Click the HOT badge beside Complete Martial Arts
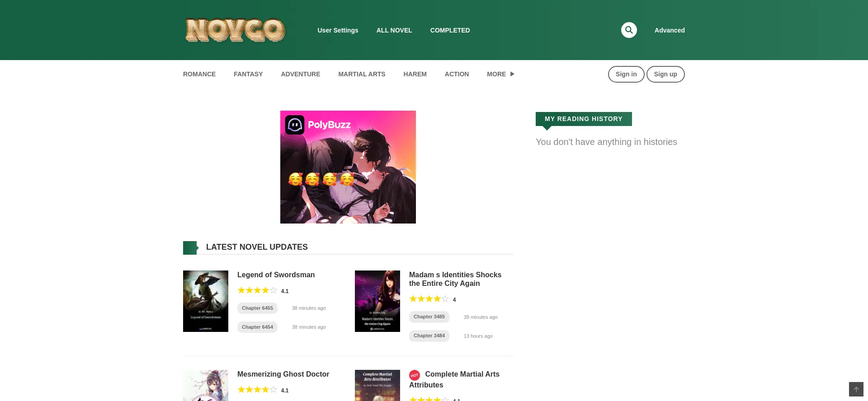Screen dimensions: 868x401 (415, 375)
